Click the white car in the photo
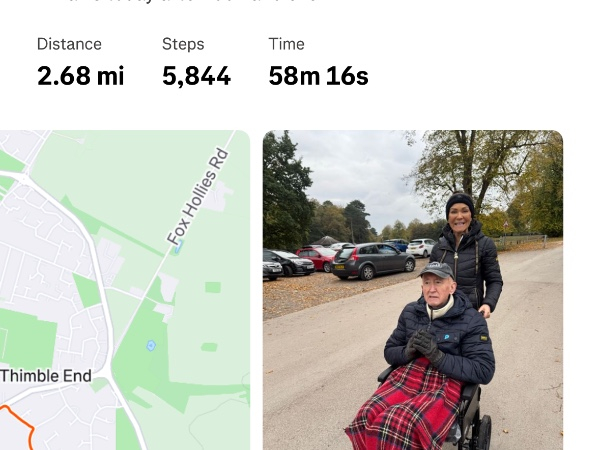This screenshot has height=450, width=600. click(x=421, y=248)
